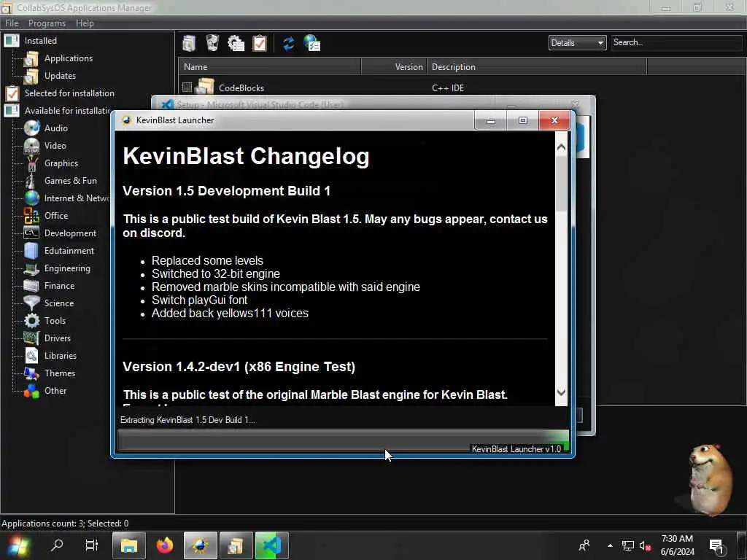
Task: Open the notification center icon
Action: pos(716,545)
